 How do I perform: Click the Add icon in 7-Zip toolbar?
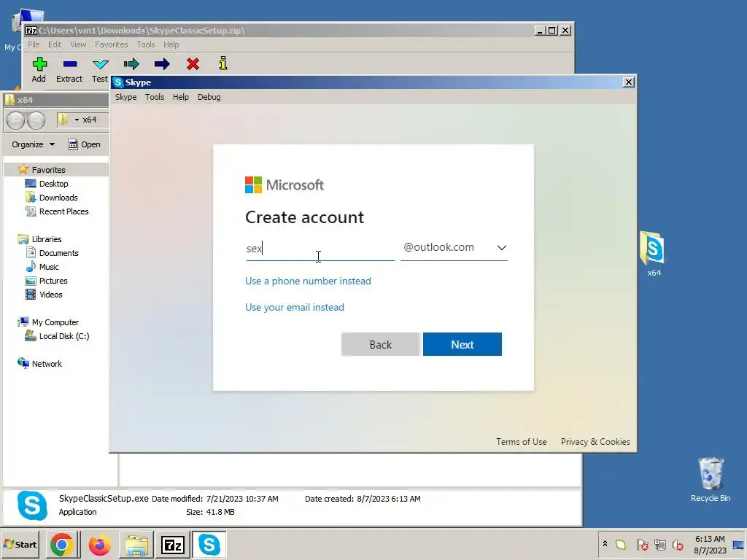point(39,64)
